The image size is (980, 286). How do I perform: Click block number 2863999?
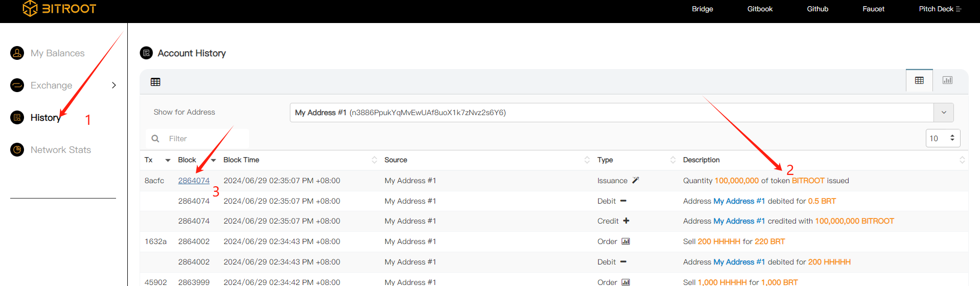(x=194, y=282)
